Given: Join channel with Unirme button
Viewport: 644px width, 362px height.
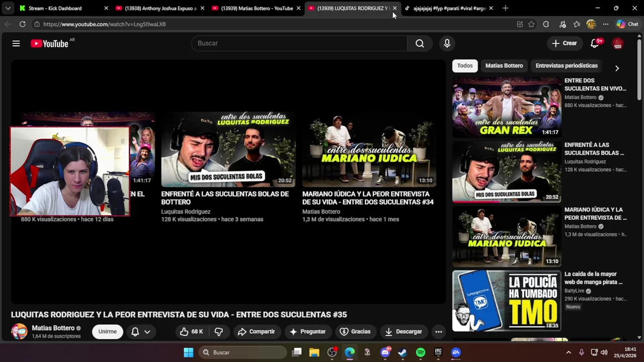Looking at the screenshot, I should pyautogui.click(x=107, y=331).
